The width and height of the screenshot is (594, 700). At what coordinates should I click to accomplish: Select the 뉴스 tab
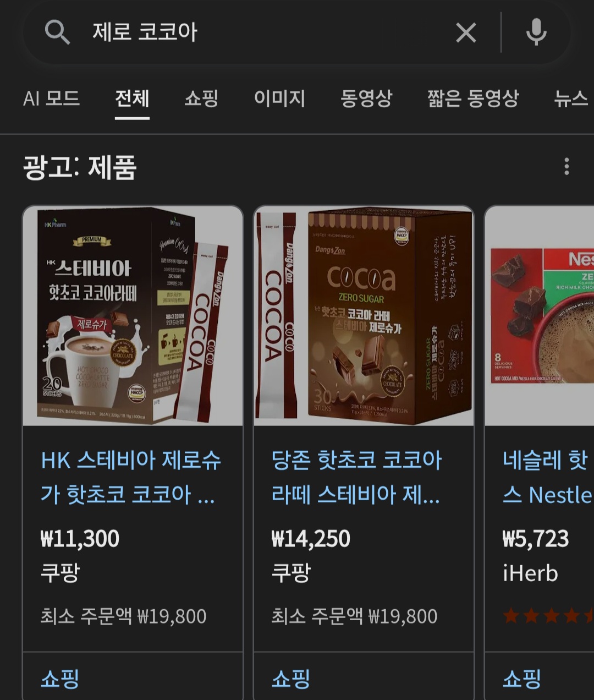pyautogui.click(x=572, y=99)
